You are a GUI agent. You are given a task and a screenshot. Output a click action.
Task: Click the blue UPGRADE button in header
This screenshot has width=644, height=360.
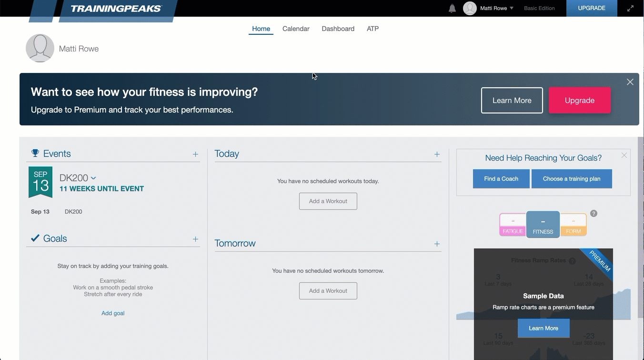(x=592, y=8)
